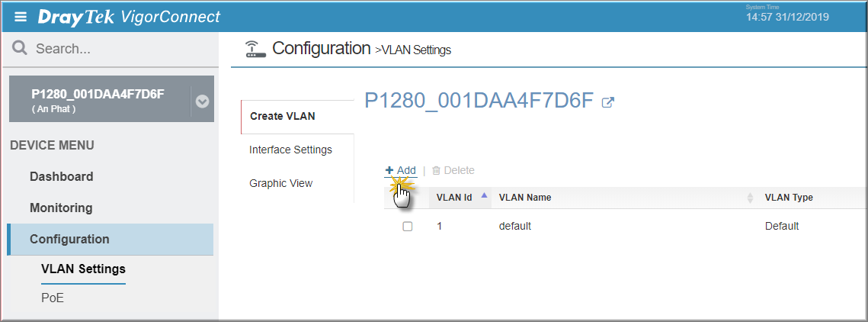Open device in new window icon
The image size is (868, 322).
coord(608,102)
